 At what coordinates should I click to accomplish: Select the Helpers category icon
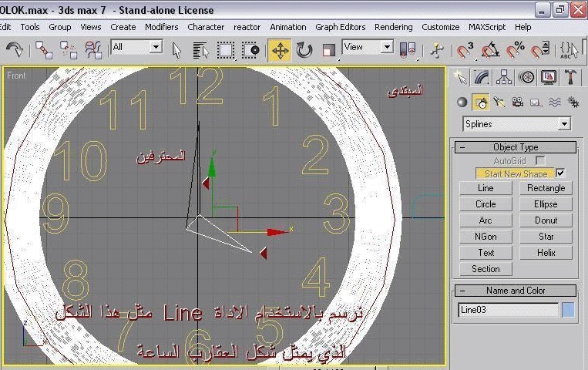click(x=536, y=102)
